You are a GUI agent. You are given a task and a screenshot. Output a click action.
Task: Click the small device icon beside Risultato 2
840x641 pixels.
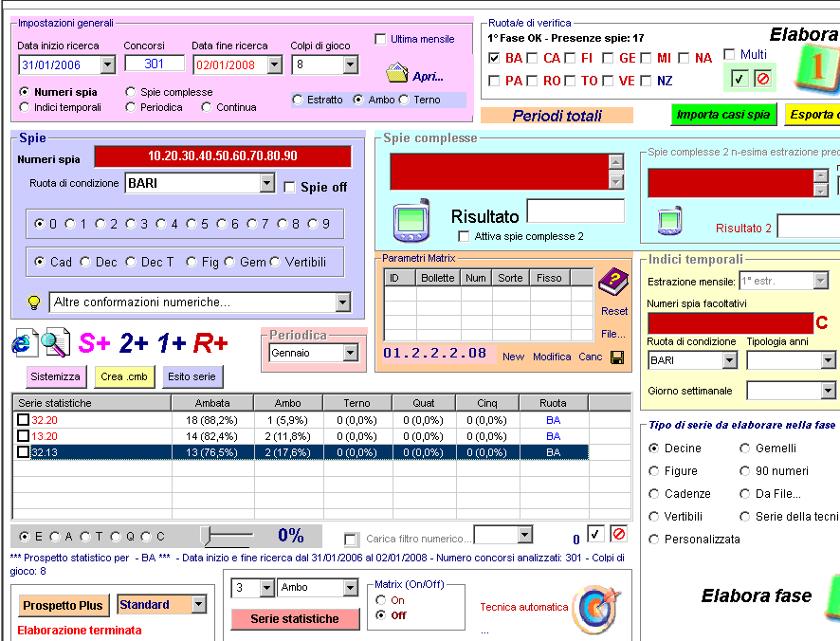(669, 221)
